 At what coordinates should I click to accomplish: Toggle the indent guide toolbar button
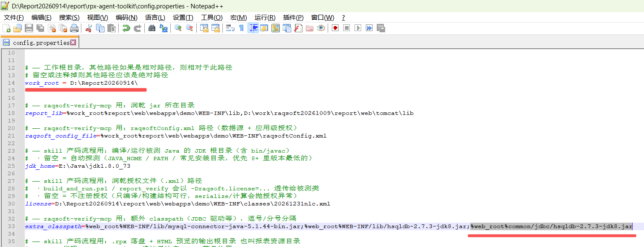pos(253,28)
